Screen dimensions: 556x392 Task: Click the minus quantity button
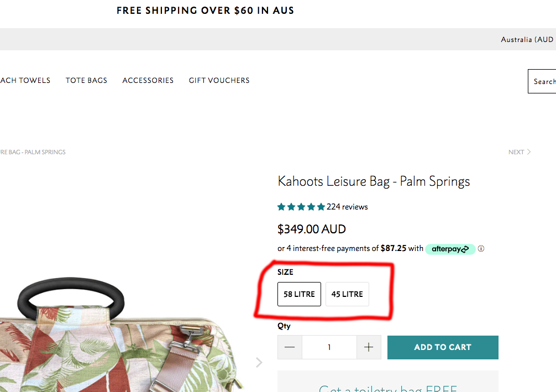click(x=290, y=347)
